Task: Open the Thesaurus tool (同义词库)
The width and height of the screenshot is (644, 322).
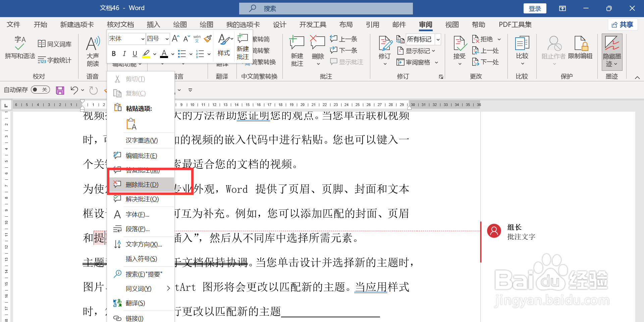Action: pyautogui.click(x=55, y=44)
